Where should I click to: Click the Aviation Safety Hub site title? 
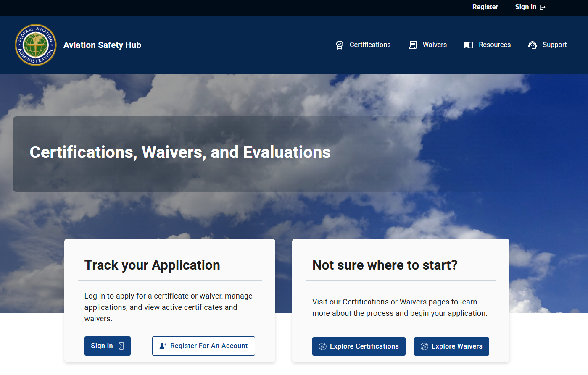(x=102, y=45)
